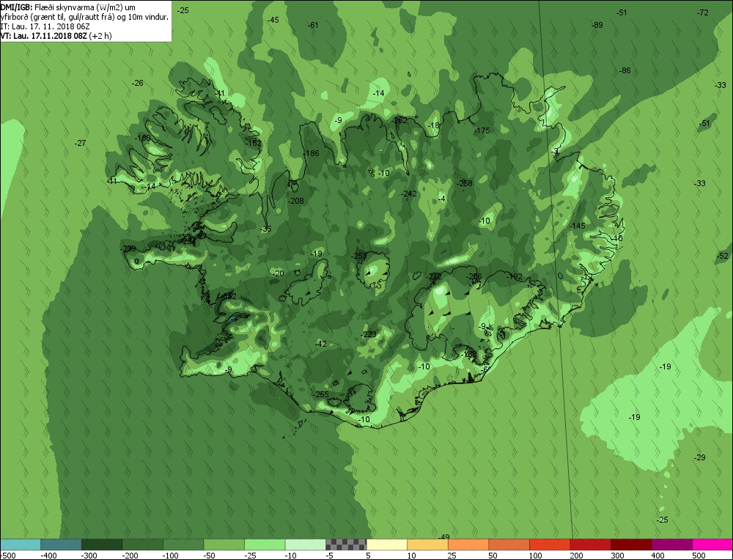Click the '500' label at the legend's right end
Screen dimensions: 733x560
pyautogui.click(x=699, y=556)
